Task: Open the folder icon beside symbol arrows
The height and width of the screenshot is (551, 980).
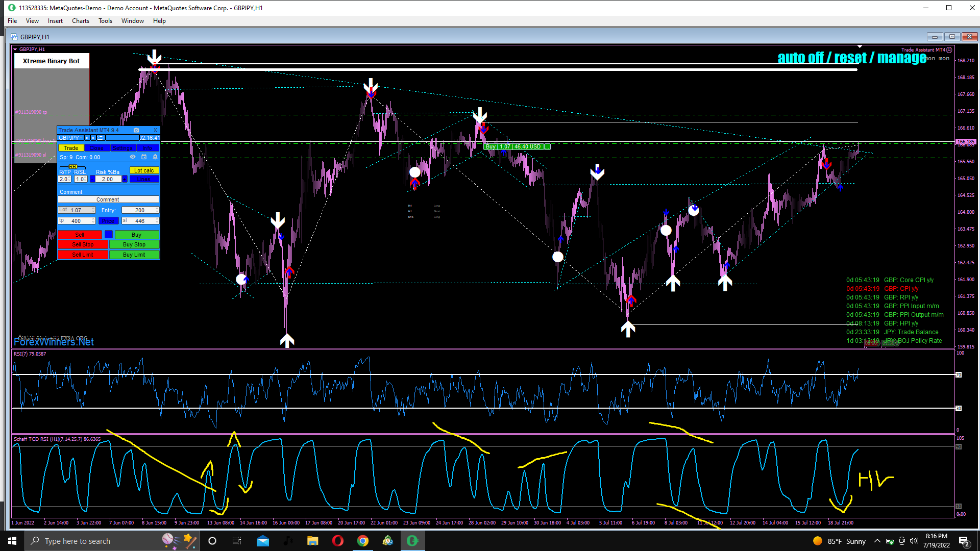Action: point(101,138)
